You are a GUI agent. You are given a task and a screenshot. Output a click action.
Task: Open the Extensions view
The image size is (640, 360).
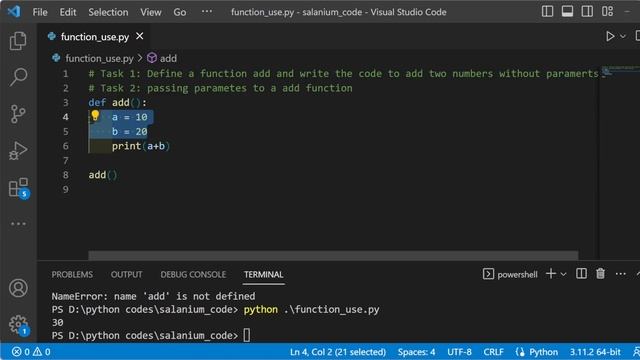pyautogui.click(x=19, y=187)
